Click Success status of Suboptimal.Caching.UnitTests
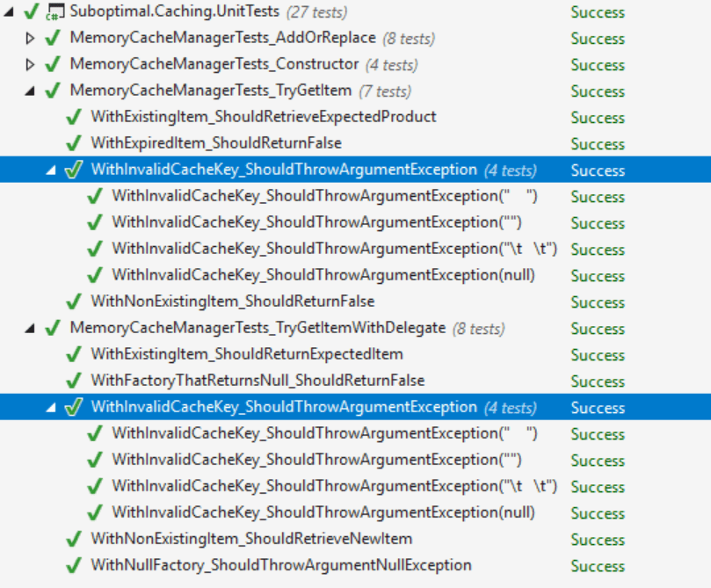This screenshot has width=711, height=588. (598, 12)
